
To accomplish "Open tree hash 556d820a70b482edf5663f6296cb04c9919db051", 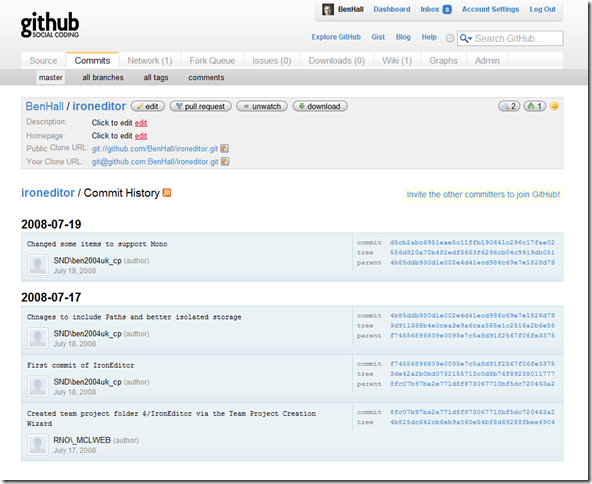I will click(472, 253).
